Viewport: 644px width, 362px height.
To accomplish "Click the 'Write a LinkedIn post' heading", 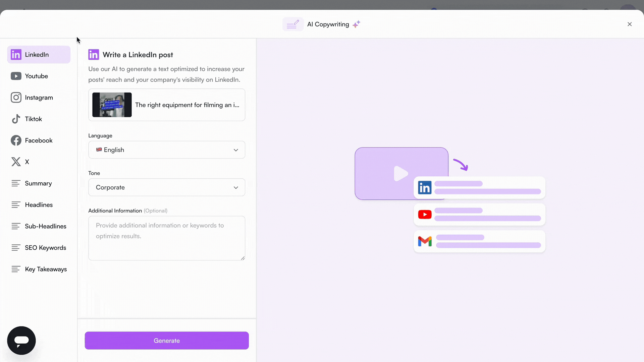I will point(138,55).
